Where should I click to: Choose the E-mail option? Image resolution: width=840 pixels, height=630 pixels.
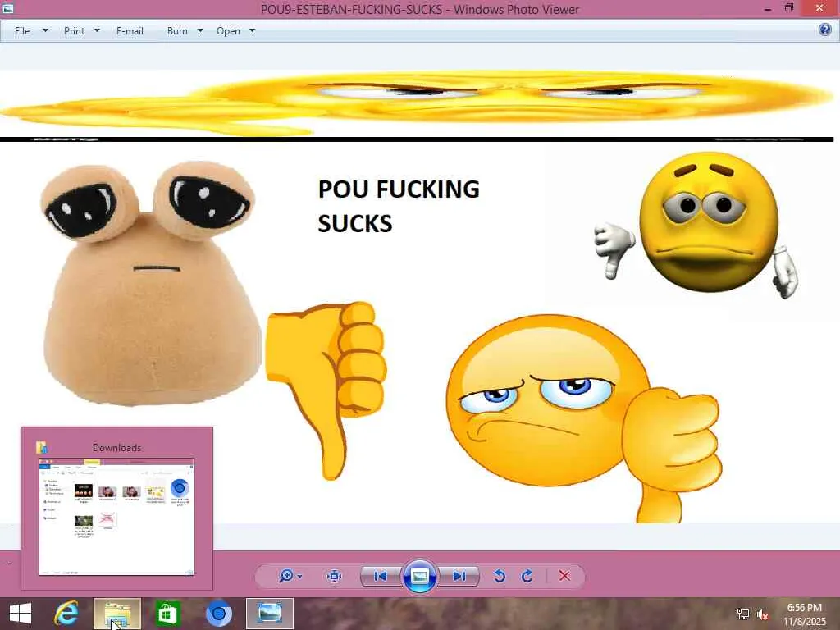[130, 31]
